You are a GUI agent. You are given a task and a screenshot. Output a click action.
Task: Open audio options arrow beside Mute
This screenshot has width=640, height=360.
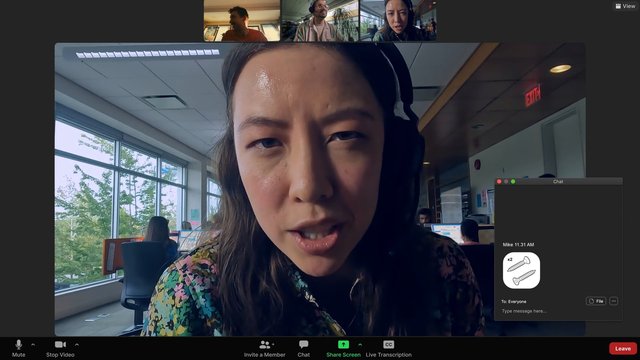(33, 344)
